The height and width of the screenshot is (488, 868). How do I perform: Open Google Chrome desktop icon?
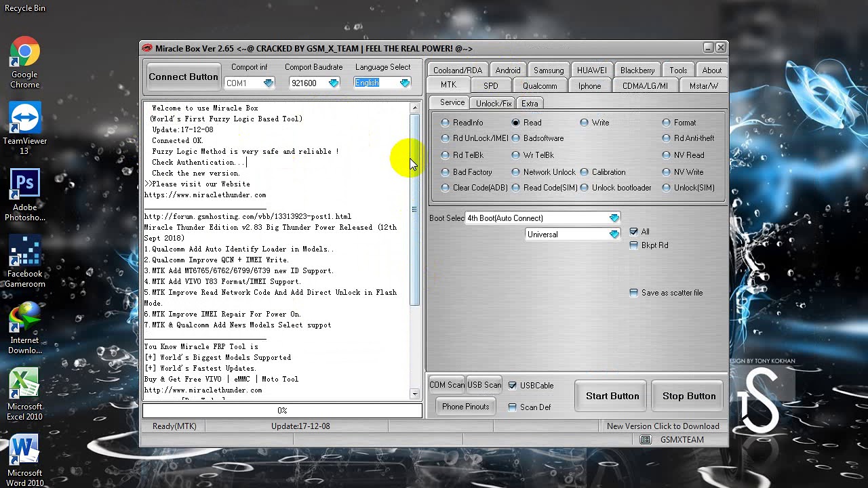pos(24,63)
